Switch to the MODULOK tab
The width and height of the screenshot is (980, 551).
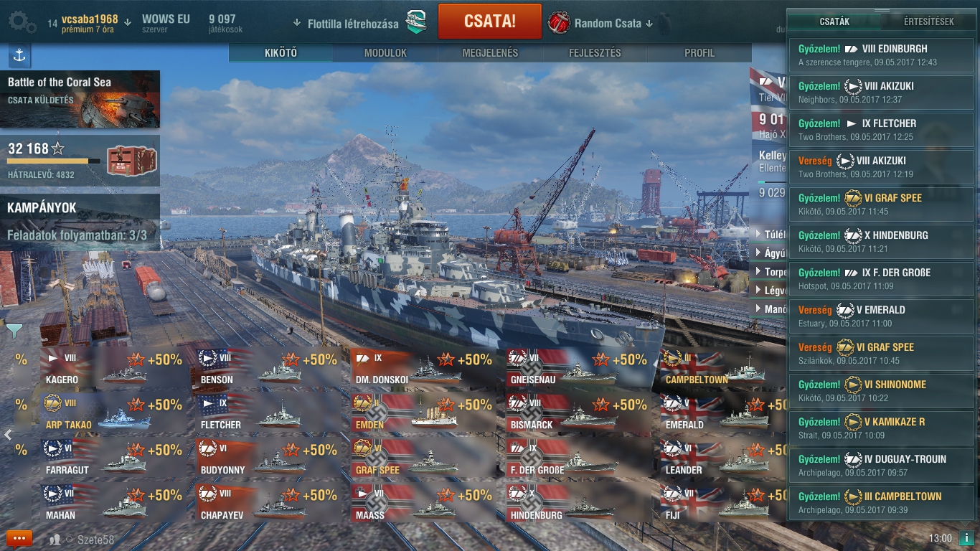(385, 53)
